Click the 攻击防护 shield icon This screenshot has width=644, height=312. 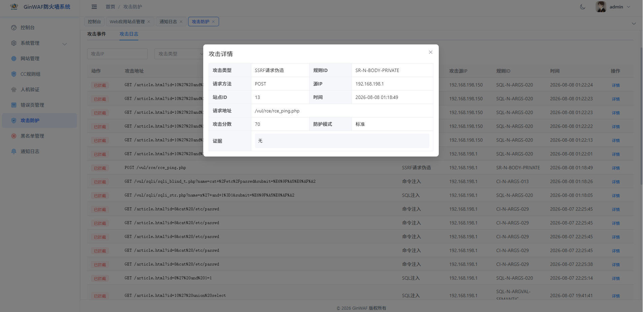[x=14, y=120]
